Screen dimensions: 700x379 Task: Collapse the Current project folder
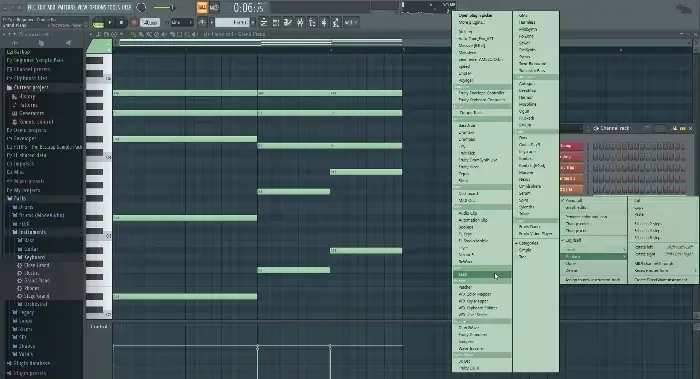(30, 87)
